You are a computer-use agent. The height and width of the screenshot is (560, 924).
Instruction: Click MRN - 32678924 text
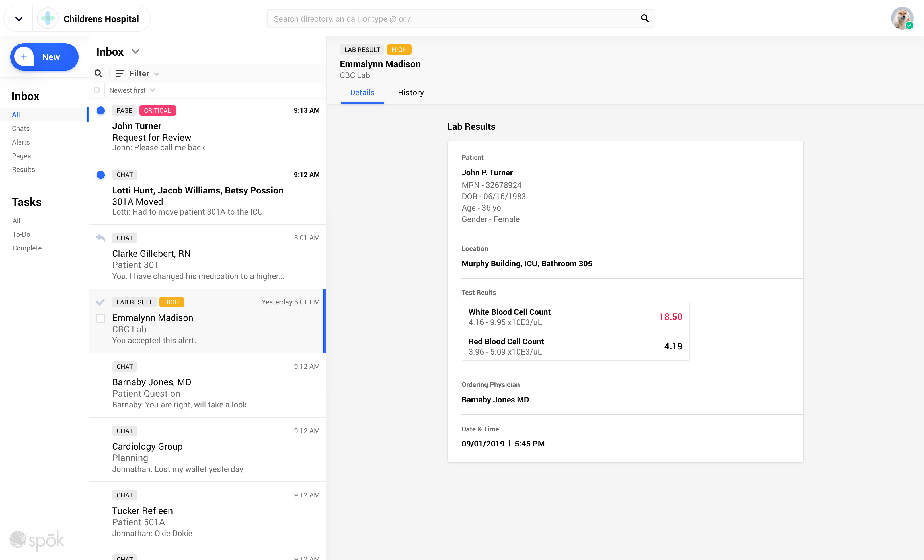[x=492, y=185]
